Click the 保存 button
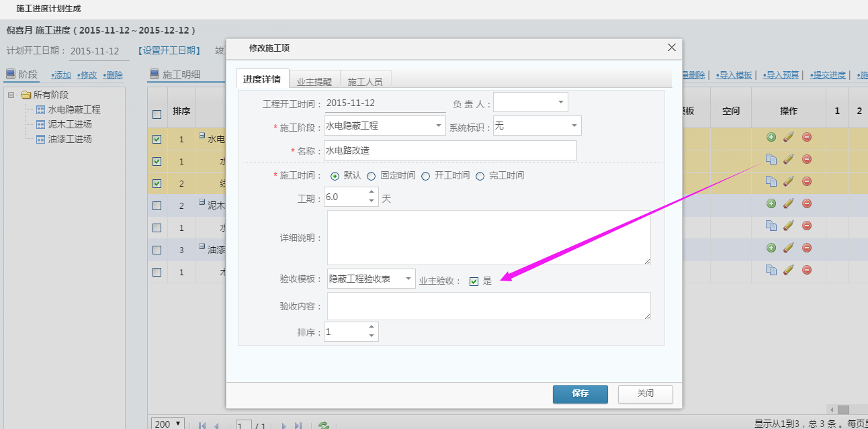Viewport: 868px width, 429px height. click(x=580, y=394)
